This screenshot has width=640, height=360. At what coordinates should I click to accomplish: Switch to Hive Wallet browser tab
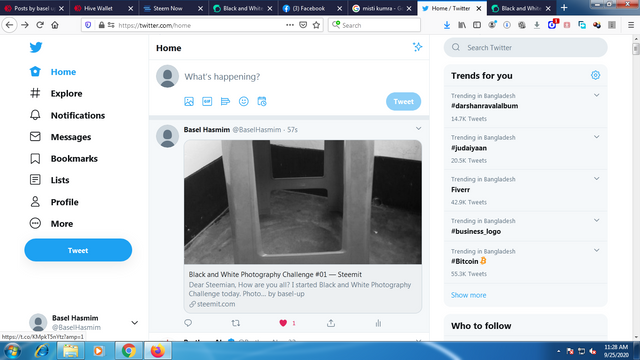103,8
